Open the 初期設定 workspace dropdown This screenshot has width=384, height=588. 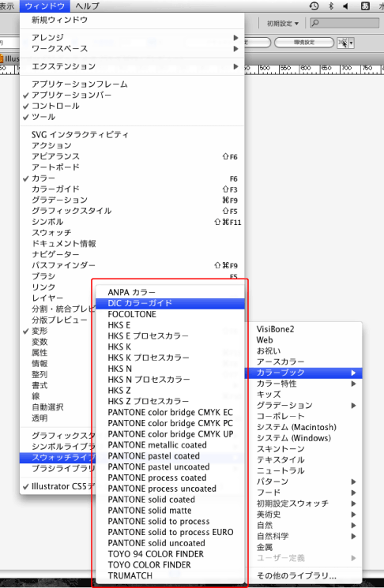click(283, 23)
